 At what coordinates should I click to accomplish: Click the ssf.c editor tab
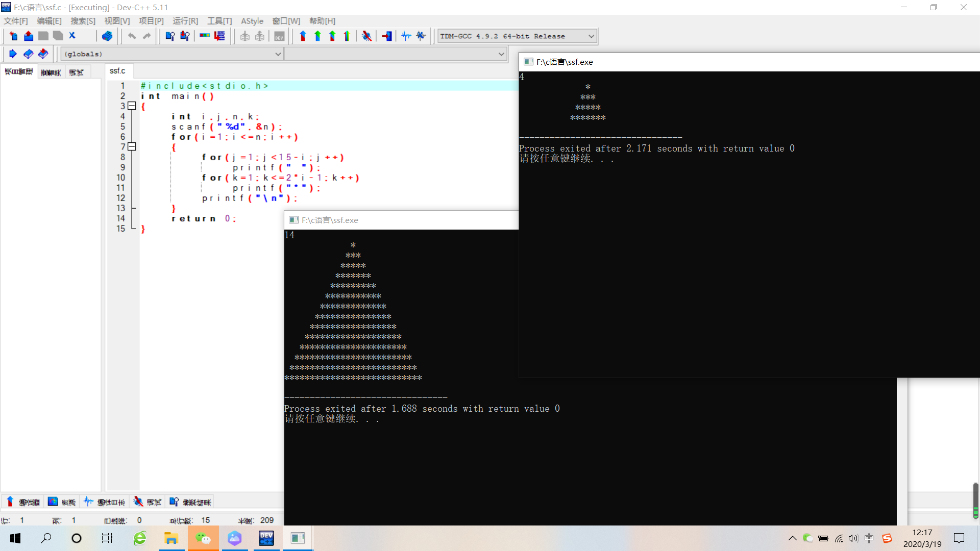point(117,70)
